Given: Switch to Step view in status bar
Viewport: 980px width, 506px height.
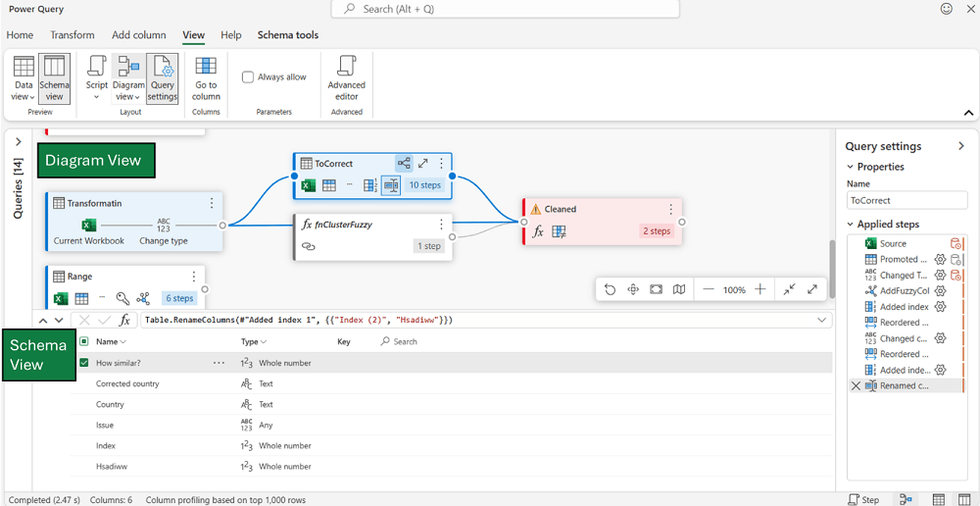Looking at the screenshot, I should pyautogui.click(x=863, y=500).
